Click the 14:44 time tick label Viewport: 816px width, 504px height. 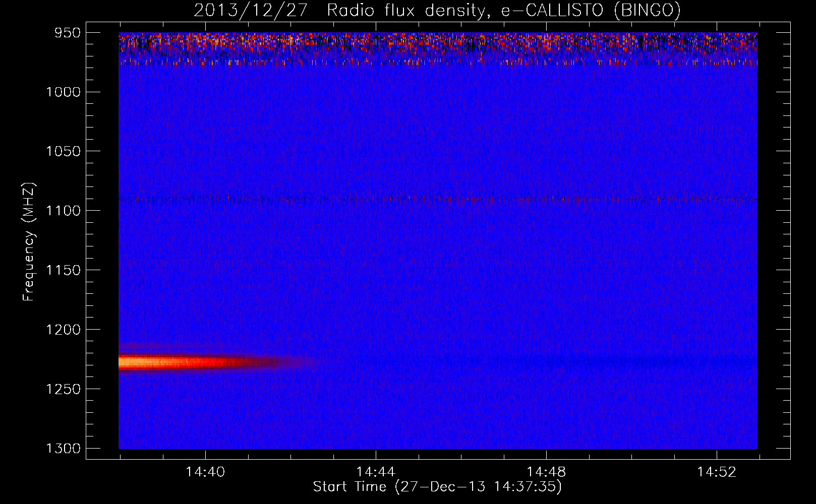(376, 472)
